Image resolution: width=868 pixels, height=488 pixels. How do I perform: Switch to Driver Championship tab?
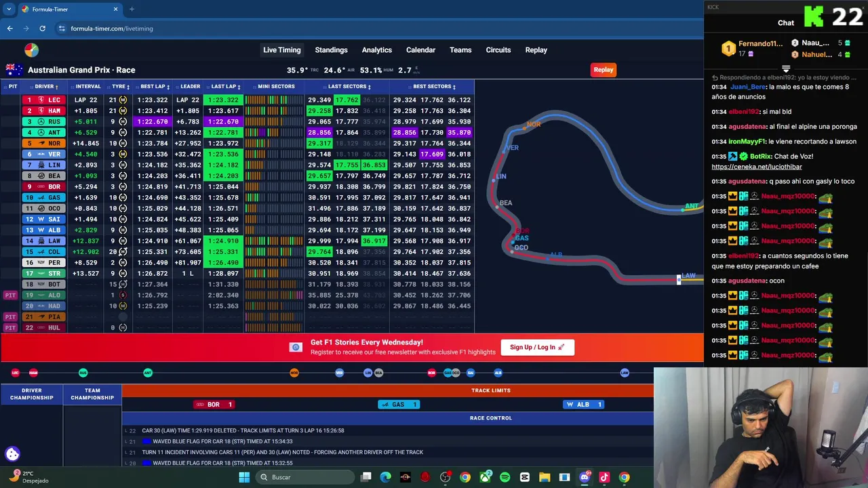click(32, 394)
